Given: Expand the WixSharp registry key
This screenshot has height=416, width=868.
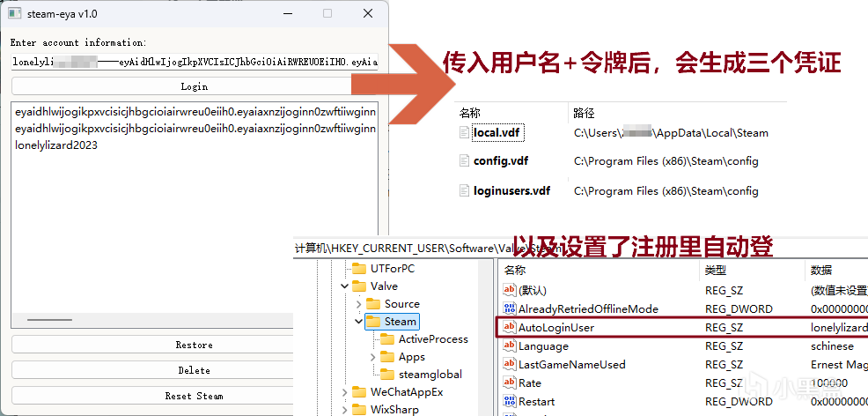Looking at the screenshot, I should click(x=345, y=410).
